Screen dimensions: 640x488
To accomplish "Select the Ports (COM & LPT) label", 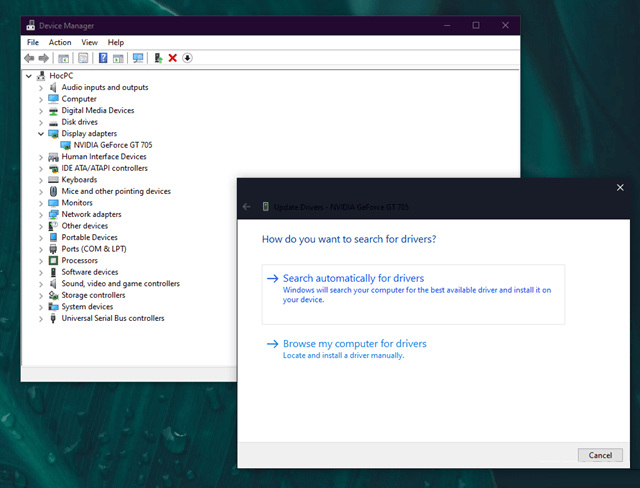I will point(94,249).
